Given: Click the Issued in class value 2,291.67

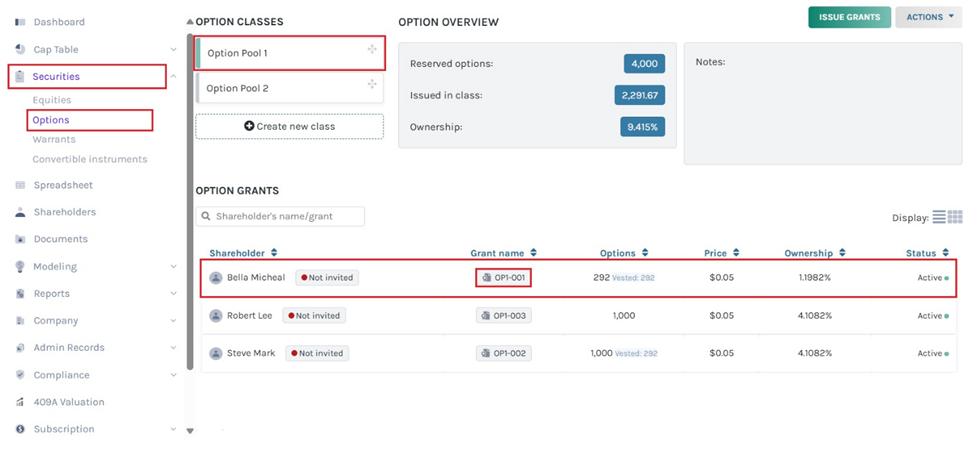Looking at the screenshot, I should (640, 96).
